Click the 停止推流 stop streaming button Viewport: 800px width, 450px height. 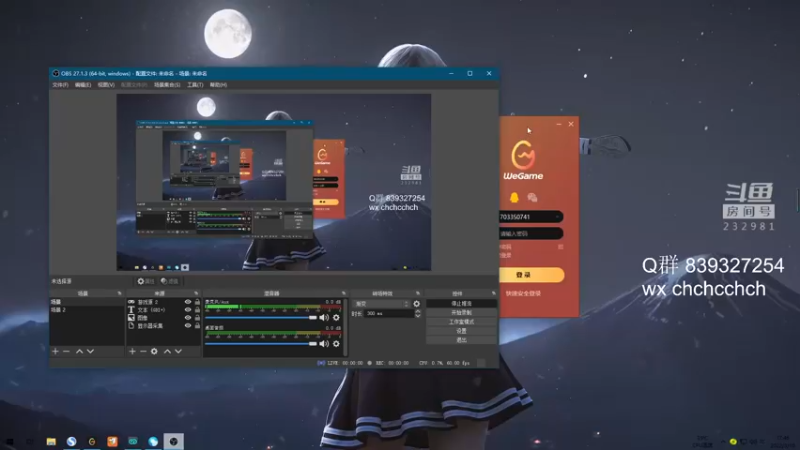pyautogui.click(x=461, y=303)
